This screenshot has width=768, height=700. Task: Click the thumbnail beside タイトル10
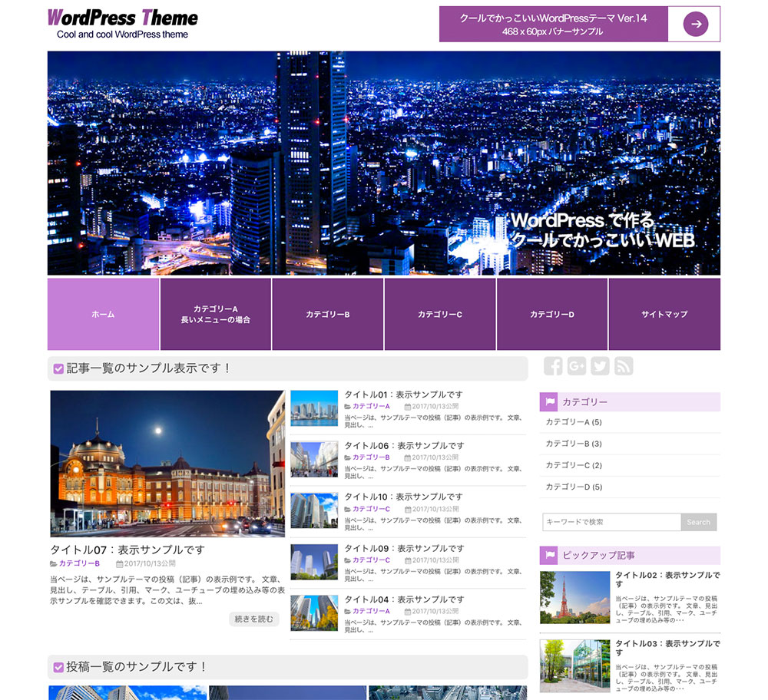click(x=314, y=510)
